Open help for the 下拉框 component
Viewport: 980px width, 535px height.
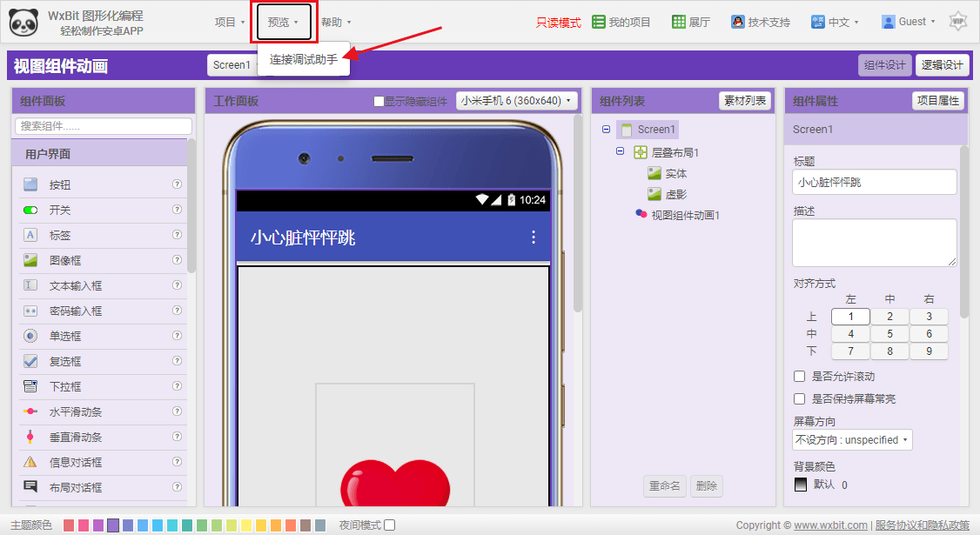coord(177,385)
